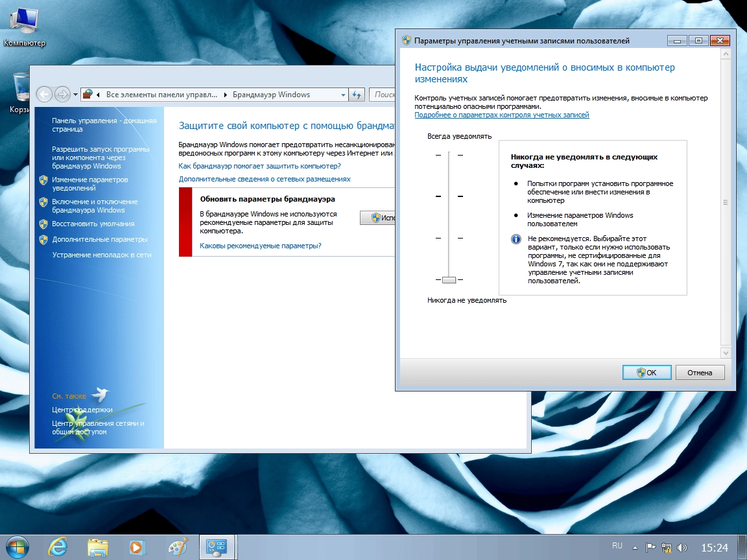Click the 'Отмена' button in UAC window
This screenshot has height=560, width=747.
pos(700,373)
